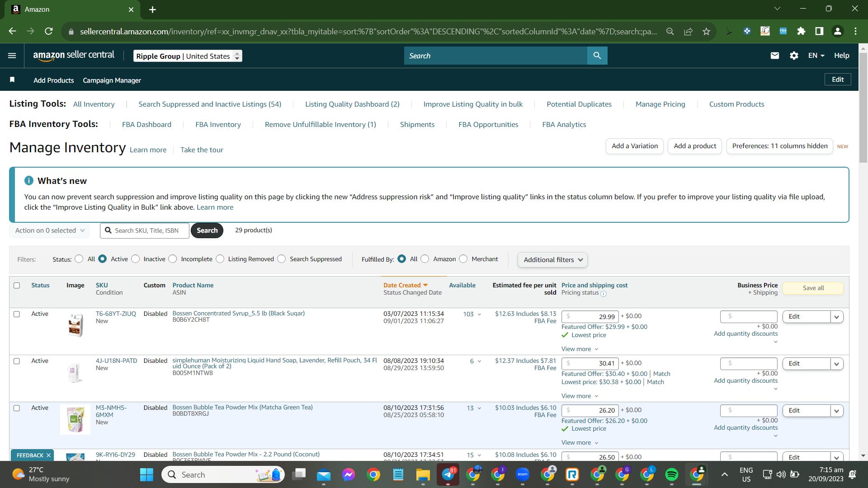Open the All Inventory listing tool
868x488 pixels.
pyautogui.click(x=94, y=104)
